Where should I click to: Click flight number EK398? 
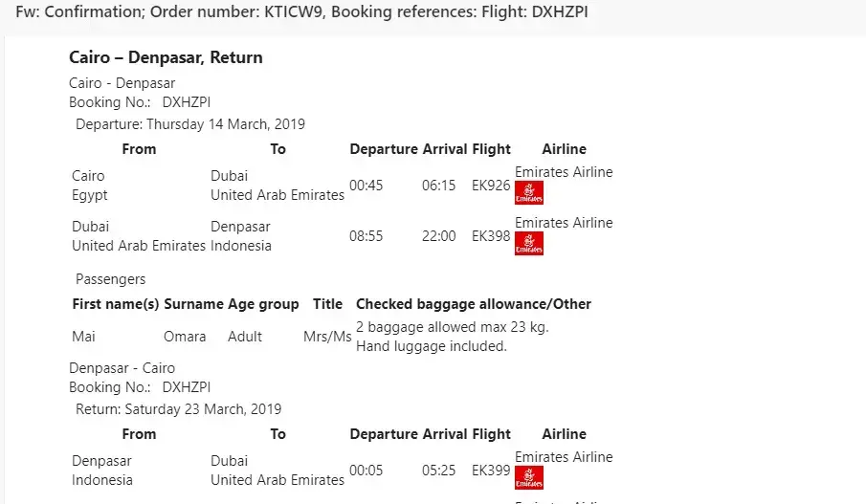(x=491, y=236)
